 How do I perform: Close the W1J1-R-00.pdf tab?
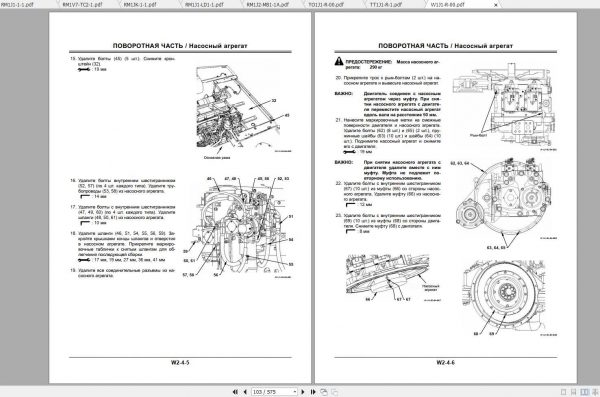[496, 5]
